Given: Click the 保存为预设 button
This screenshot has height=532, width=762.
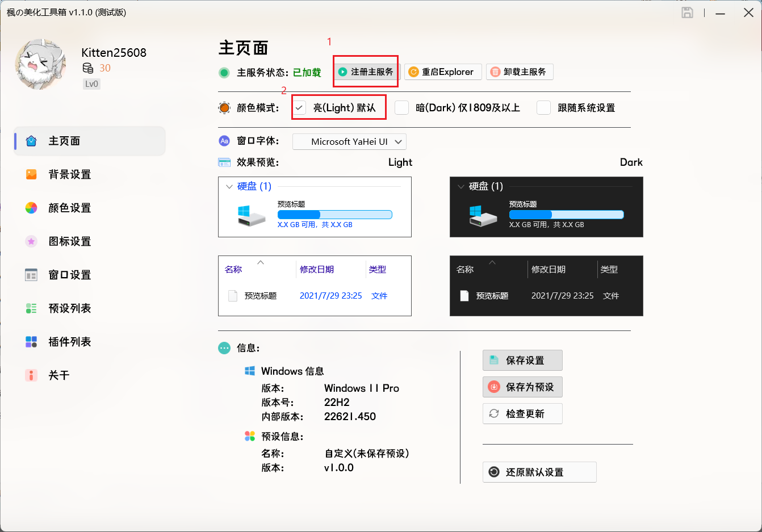Looking at the screenshot, I should pos(522,387).
